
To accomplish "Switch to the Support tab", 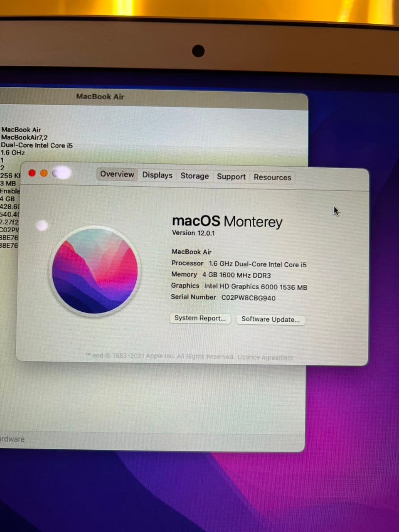I will pos(231,177).
